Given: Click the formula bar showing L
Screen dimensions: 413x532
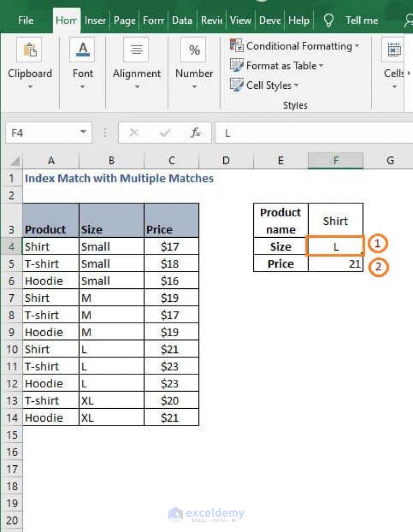Looking at the screenshot, I should 314,133.
